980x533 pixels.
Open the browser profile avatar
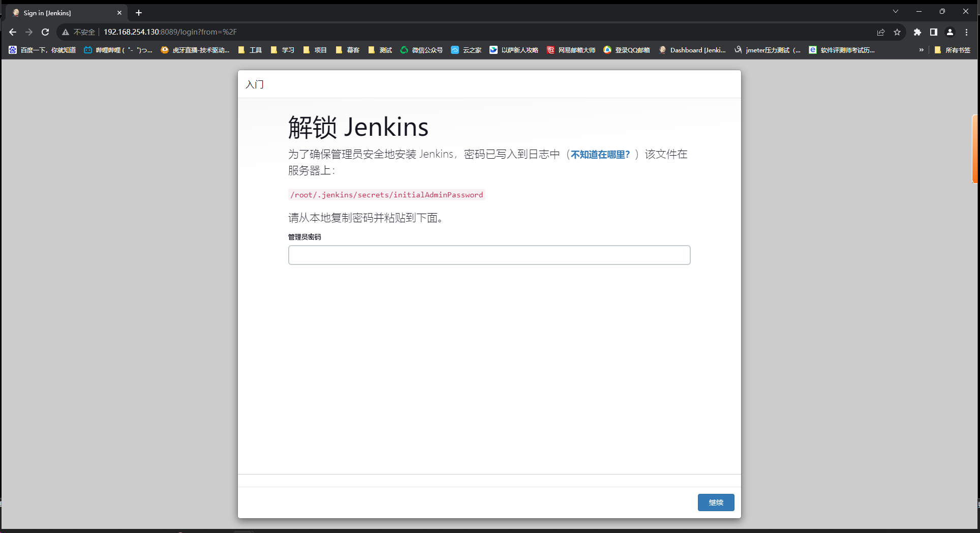pos(950,32)
